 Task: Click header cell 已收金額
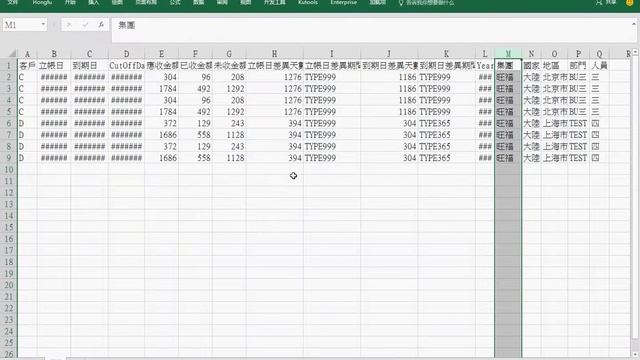(x=196, y=65)
